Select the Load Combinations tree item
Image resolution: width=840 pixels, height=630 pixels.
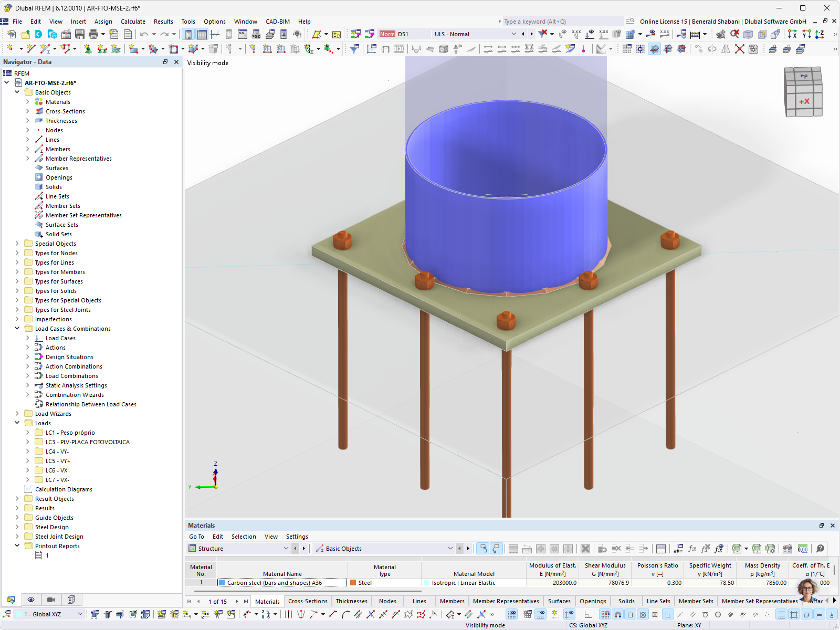coord(72,376)
